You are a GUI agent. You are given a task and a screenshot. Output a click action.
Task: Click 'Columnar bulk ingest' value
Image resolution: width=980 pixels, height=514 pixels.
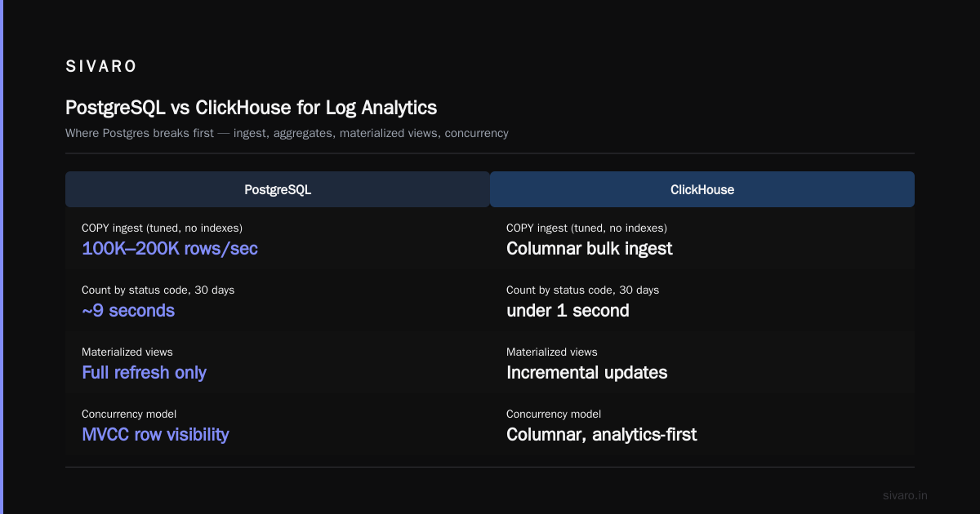coord(590,249)
